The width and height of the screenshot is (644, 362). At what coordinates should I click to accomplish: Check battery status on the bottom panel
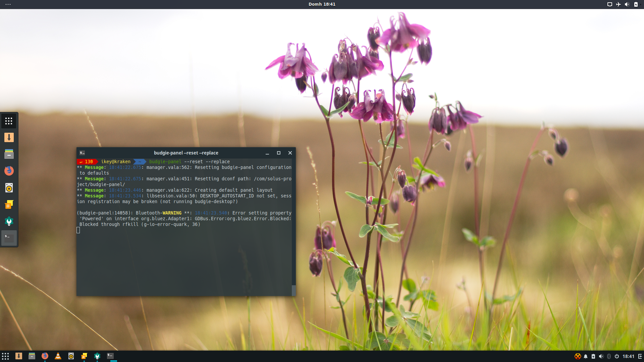click(593, 356)
